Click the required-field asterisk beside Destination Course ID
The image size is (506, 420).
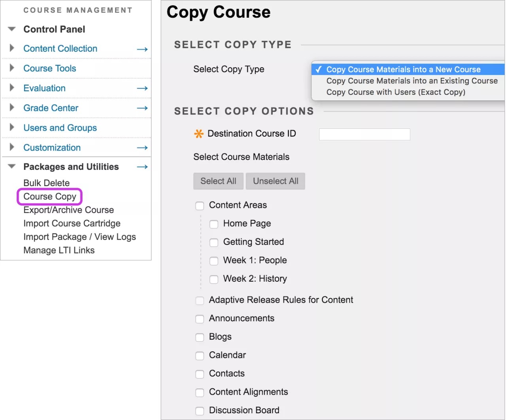[x=198, y=134]
